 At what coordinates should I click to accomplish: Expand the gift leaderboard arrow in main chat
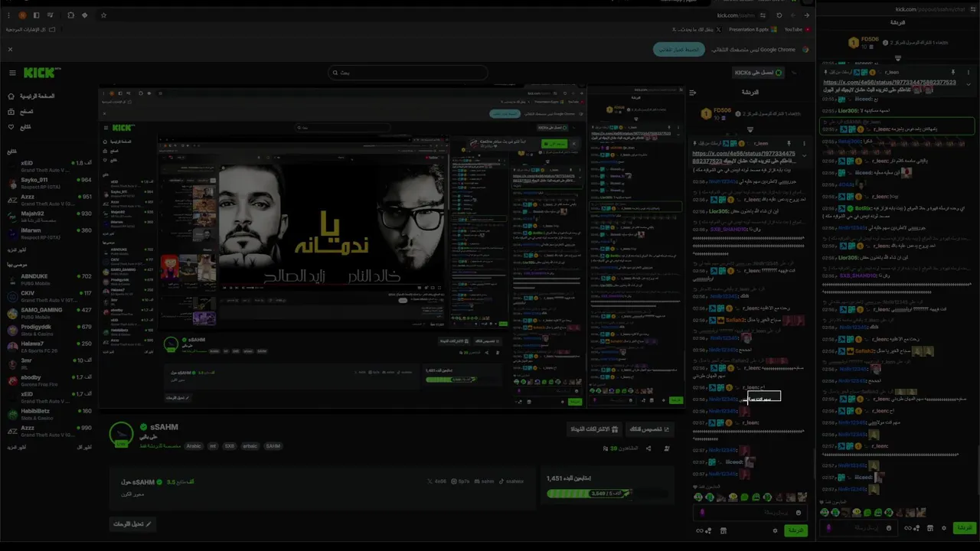pos(750,129)
